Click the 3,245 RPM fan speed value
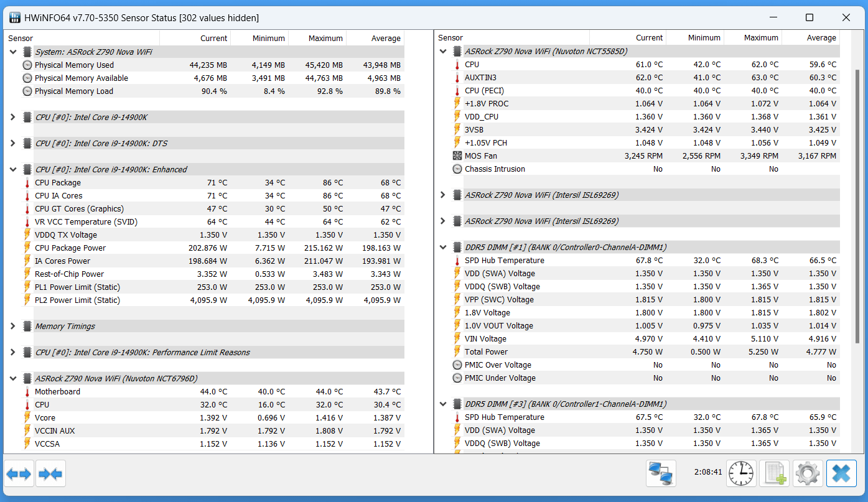This screenshot has width=868, height=502. (643, 156)
